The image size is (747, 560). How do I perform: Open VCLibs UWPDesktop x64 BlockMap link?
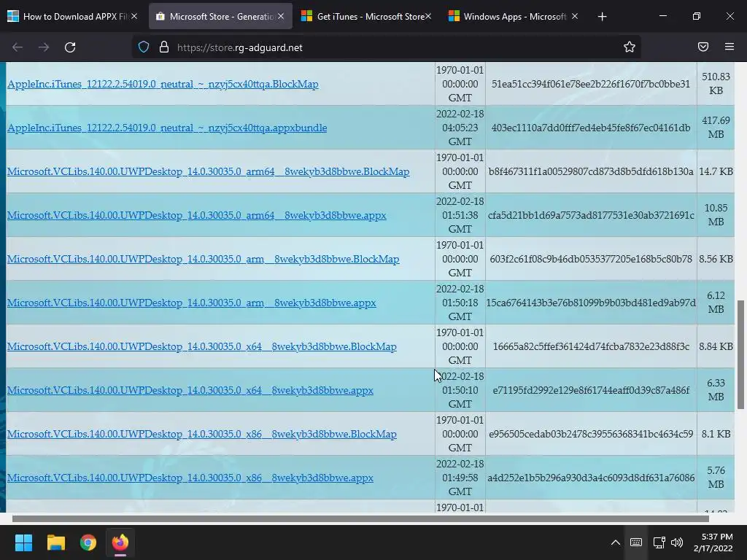pos(202,347)
